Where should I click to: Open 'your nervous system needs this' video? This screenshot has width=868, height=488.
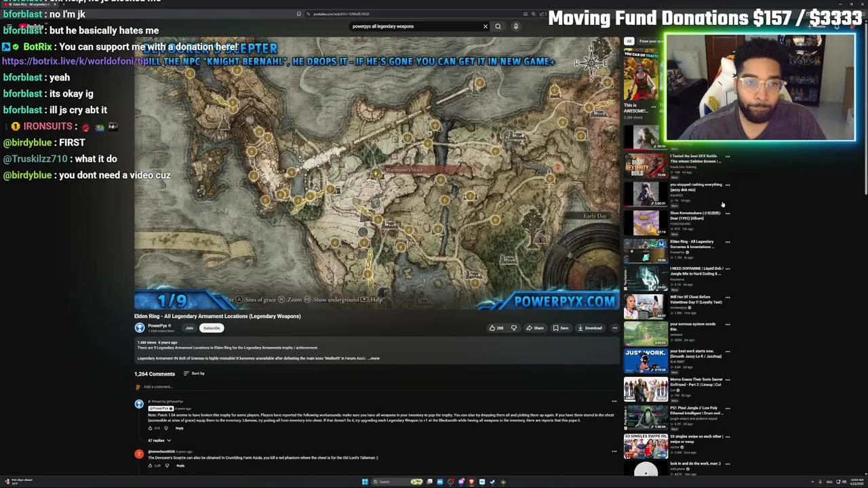pos(646,334)
